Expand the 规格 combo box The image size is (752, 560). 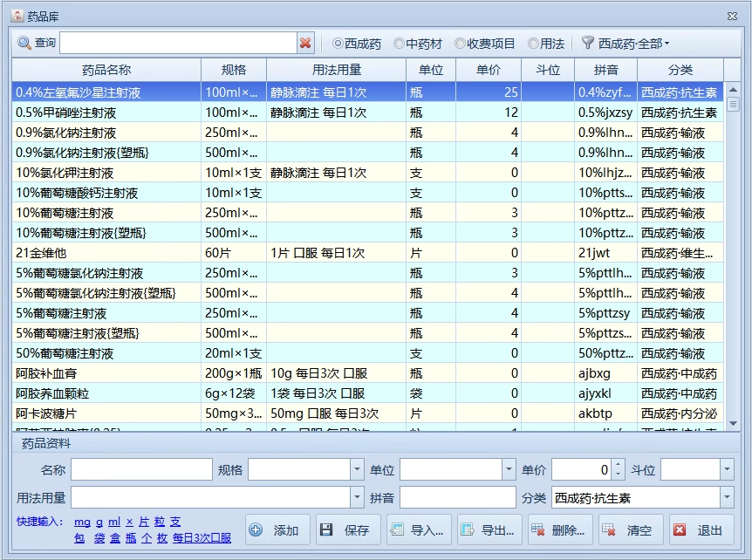(x=357, y=469)
